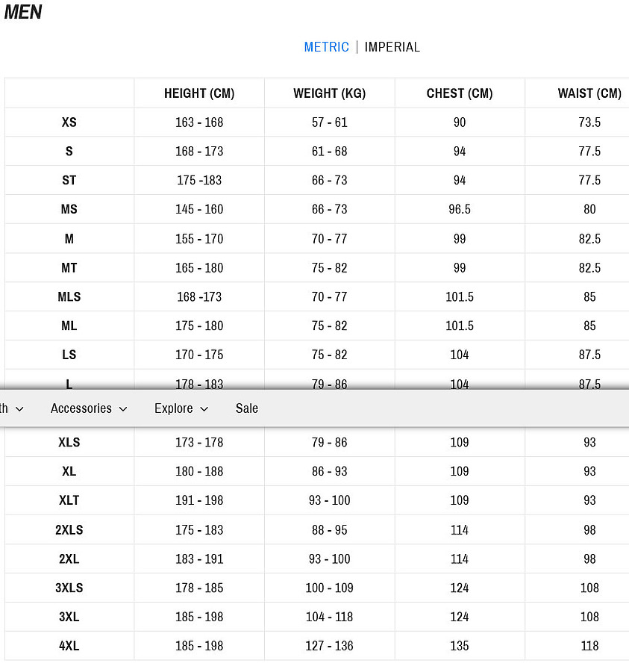Image resolution: width=629 pixels, height=672 pixels.
Task: Click the XLT height cell 191 - 198
Action: (x=199, y=500)
